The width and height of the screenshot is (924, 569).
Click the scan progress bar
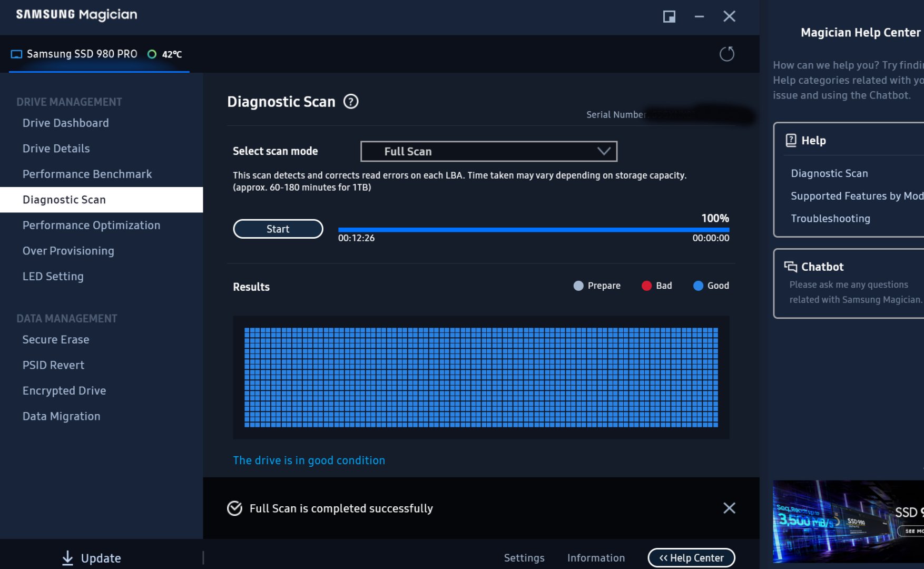[x=534, y=230]
